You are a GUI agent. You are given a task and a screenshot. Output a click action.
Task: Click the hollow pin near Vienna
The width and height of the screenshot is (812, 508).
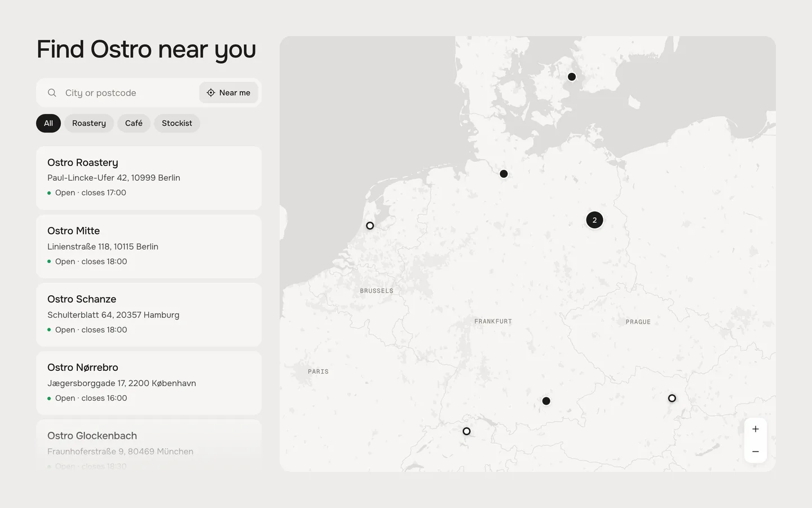(672, 398)
